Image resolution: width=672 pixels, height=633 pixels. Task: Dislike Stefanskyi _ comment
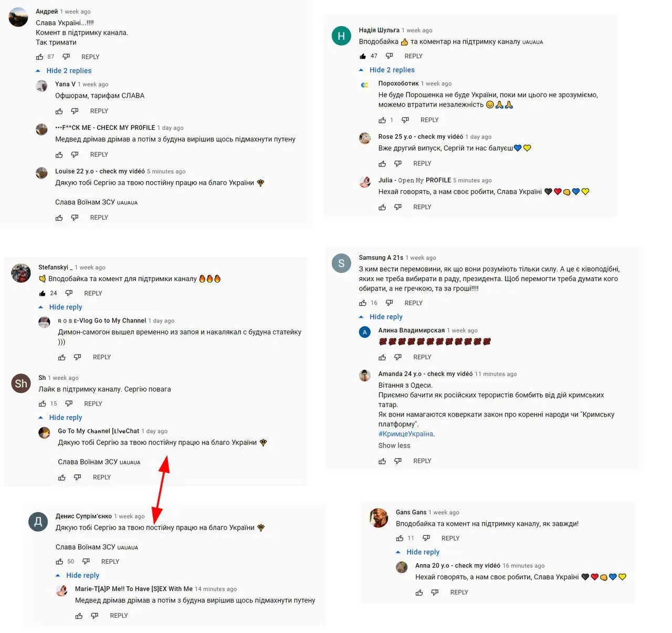point(69,293)
